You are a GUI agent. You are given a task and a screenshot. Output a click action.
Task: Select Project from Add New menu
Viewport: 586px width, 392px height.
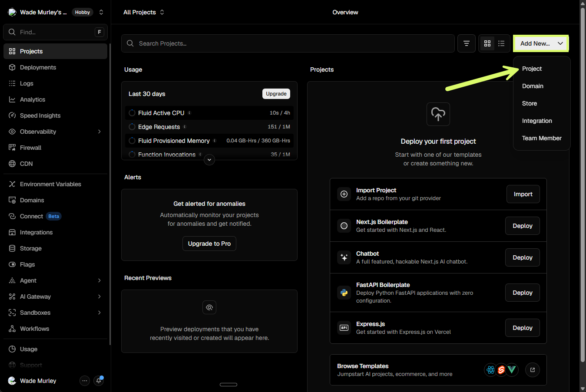[x=542, y=69]
